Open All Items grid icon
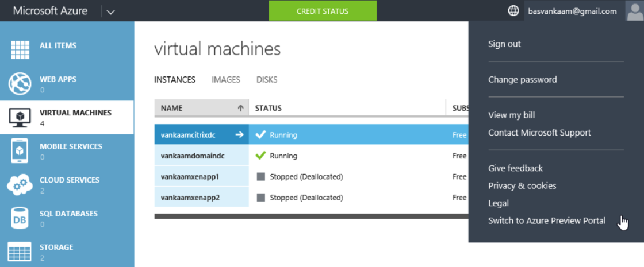 tap(20, 50)
